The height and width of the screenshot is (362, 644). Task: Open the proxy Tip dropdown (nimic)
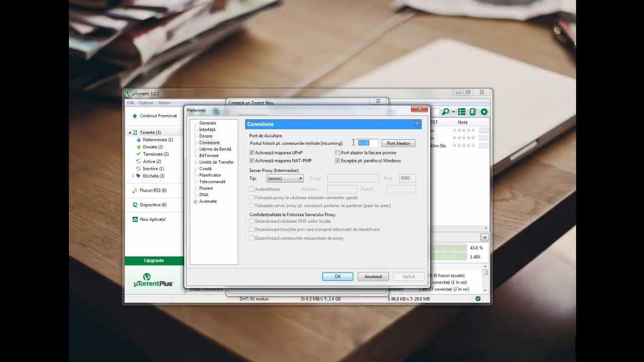tap(285, 178)
